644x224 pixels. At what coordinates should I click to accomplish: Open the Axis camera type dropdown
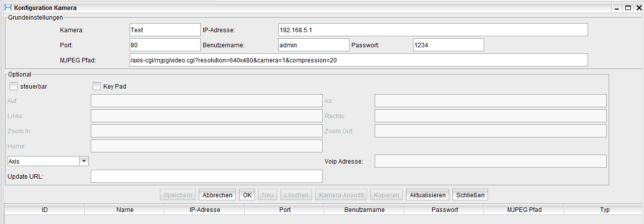click(84, 161)
